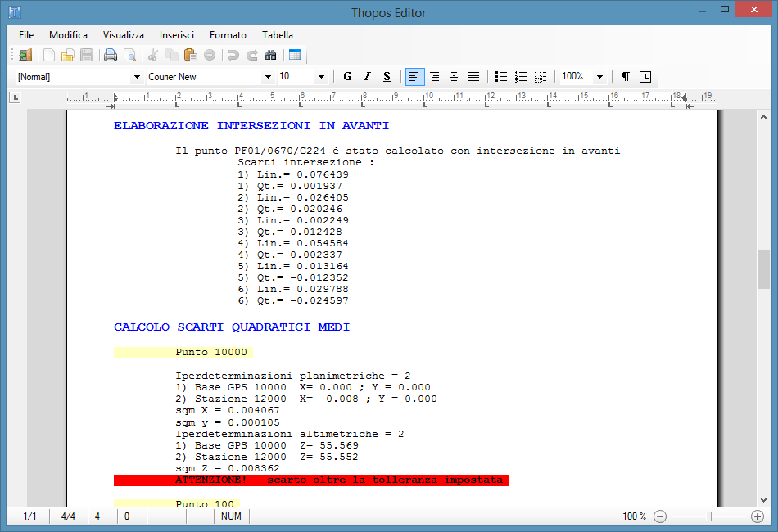Viewport: 778px width, 532px height.
Task: Click the line Scarti intersezione :
Action: (305, 163)
